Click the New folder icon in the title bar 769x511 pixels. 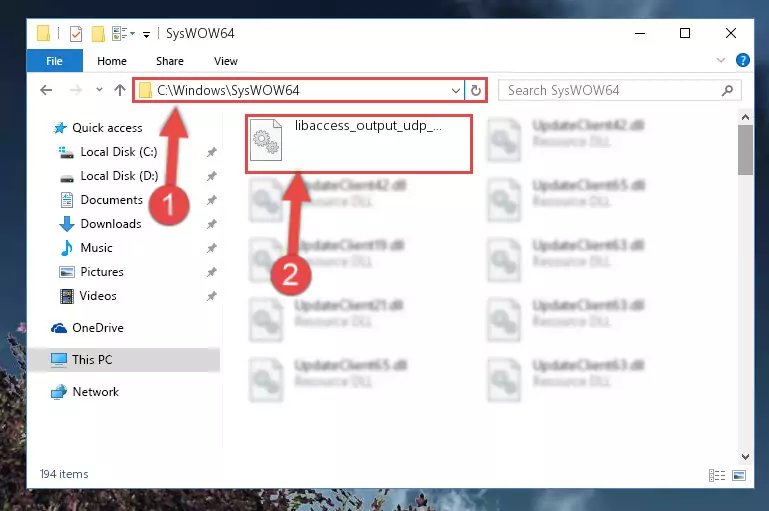pyautogui.click(x=98, y=34)
